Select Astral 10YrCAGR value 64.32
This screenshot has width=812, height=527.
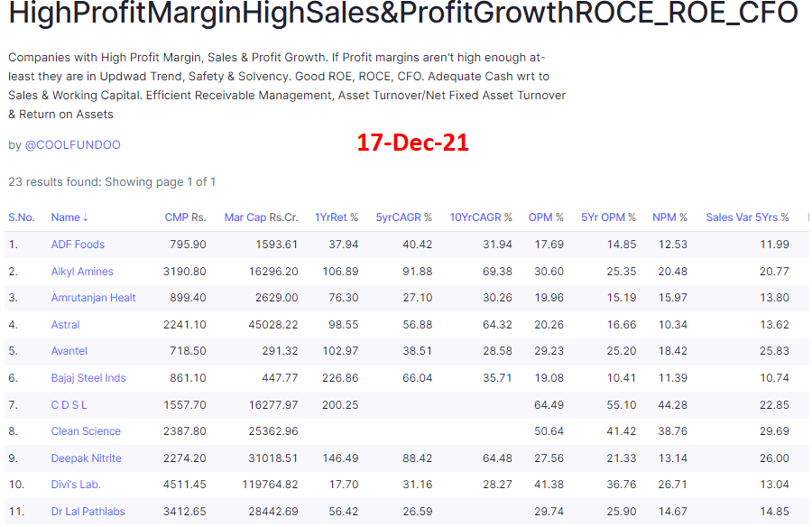pyautogui.click(x=498, y=324)
